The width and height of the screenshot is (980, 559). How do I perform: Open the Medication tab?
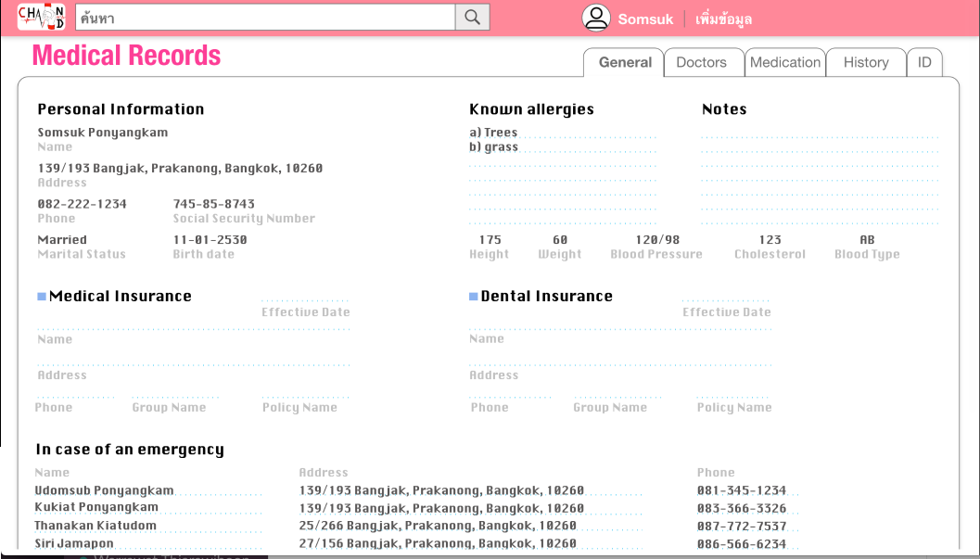click(784, 62)
